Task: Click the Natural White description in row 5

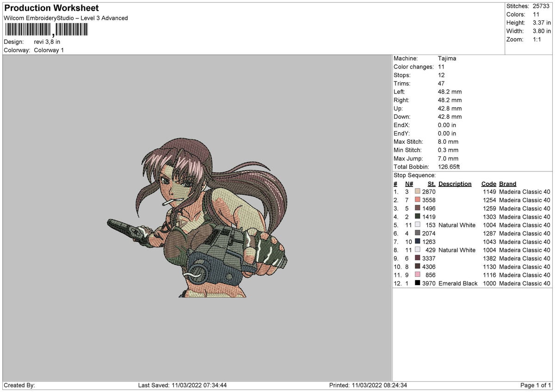Action: pos(457,225)
